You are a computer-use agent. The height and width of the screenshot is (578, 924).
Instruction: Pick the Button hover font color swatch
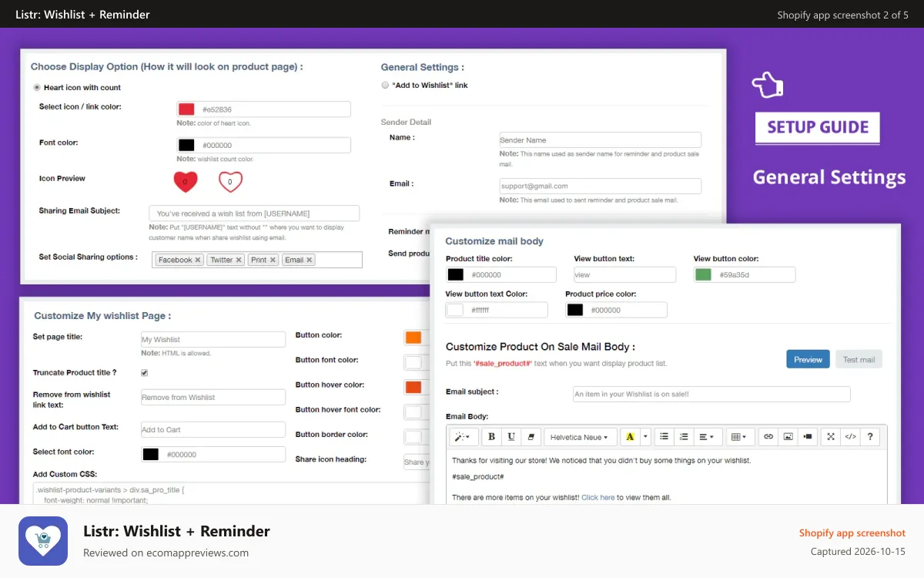pos(413,412)
